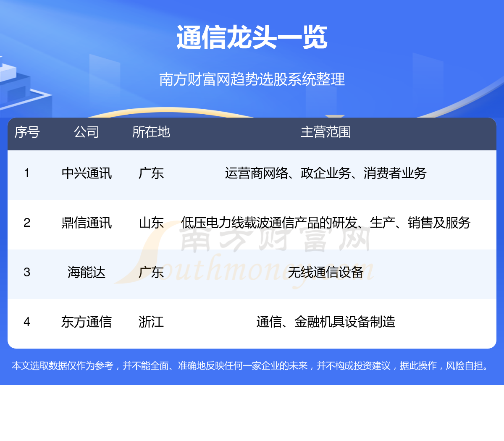Click the 序号 column header

27,132
